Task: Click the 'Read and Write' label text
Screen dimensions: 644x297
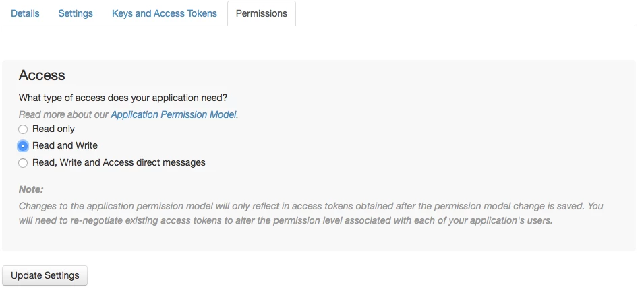Action: click(x=65, y=145)
